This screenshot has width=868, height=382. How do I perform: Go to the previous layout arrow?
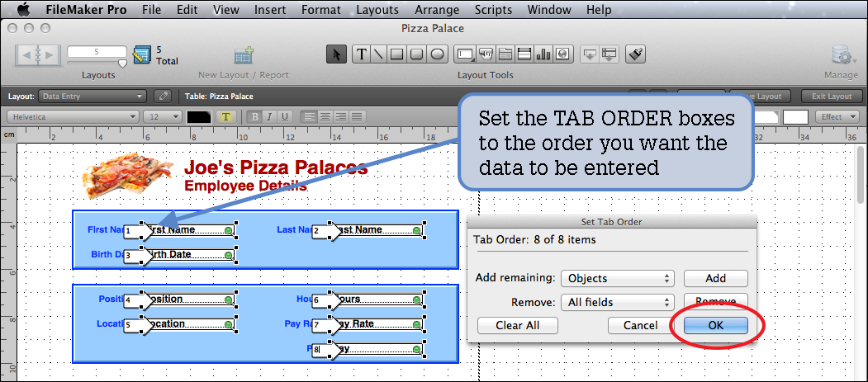pyautogui.click(x=26, y=54)
